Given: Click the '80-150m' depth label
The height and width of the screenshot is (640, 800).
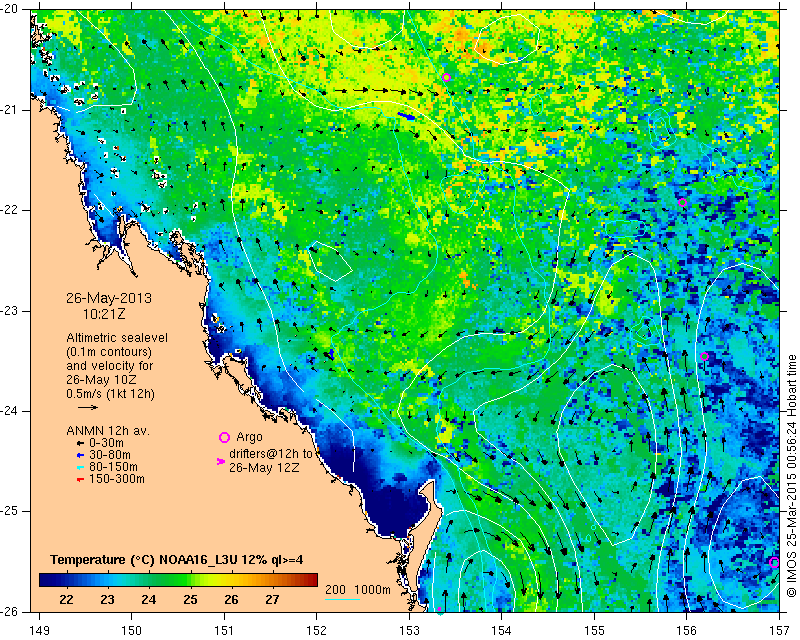Looking at the screenshot, I should (x=113, y=467).
